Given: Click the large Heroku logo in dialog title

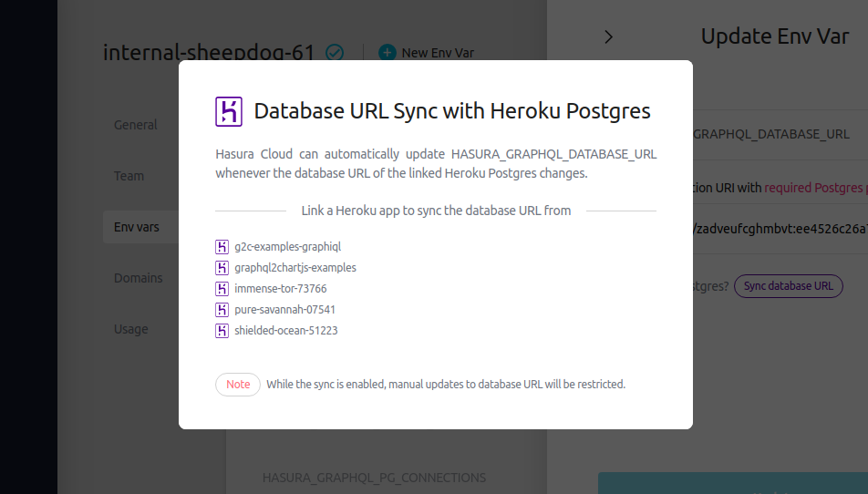Looking at the screenshot, I should click(228, 111).
